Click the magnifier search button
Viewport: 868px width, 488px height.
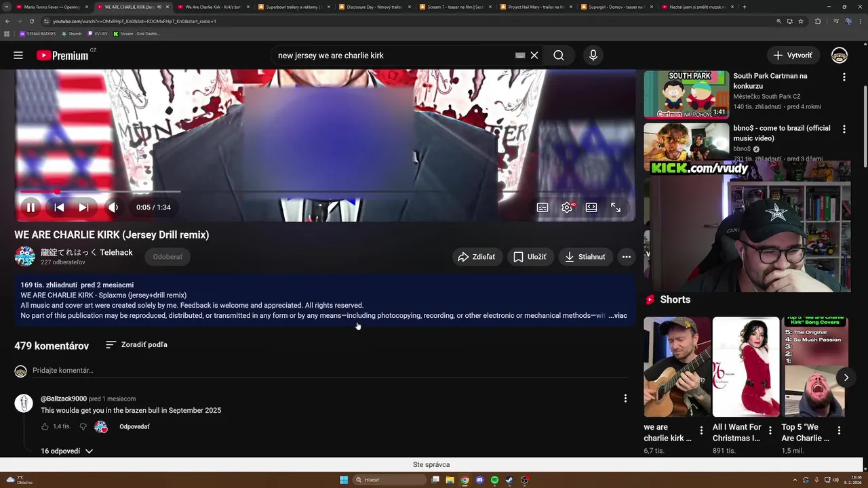pyautogui.click(x=559, y=56)
